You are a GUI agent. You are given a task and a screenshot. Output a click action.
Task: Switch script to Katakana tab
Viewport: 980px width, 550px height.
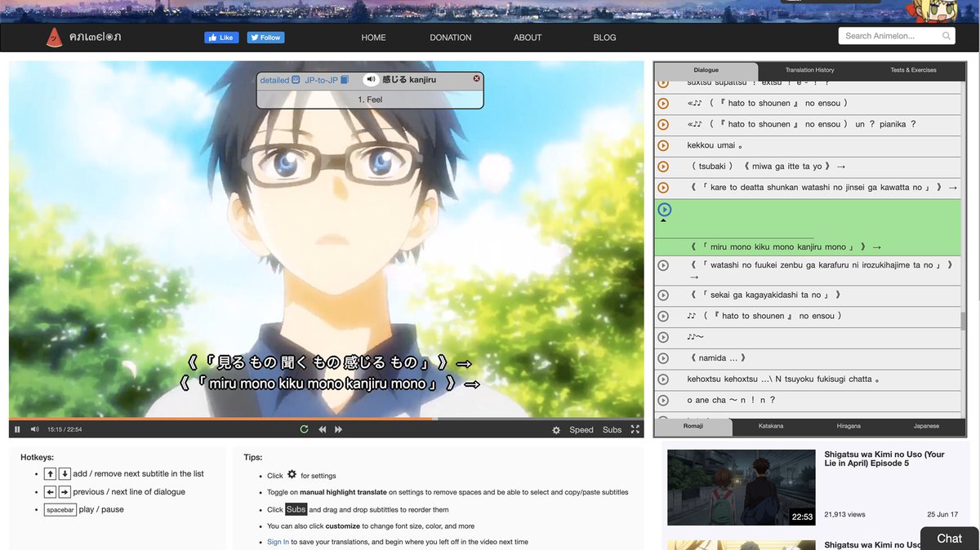[771, 426]
